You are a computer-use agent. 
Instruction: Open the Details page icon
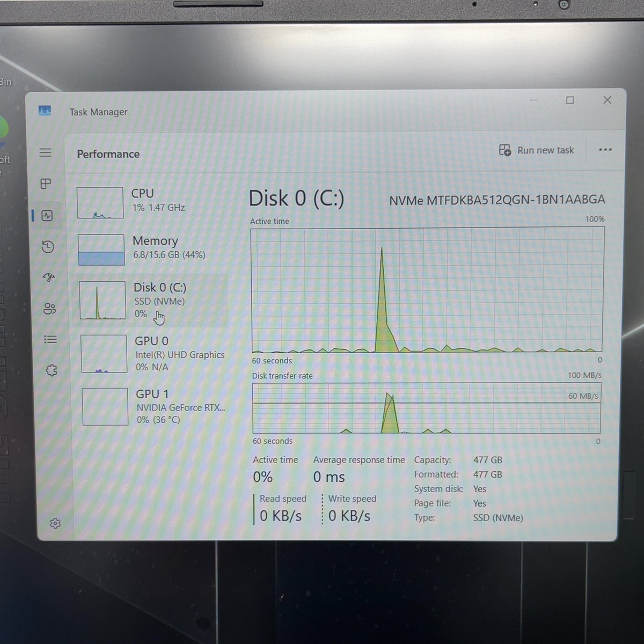pyautogui.click(x=50, y=339)
